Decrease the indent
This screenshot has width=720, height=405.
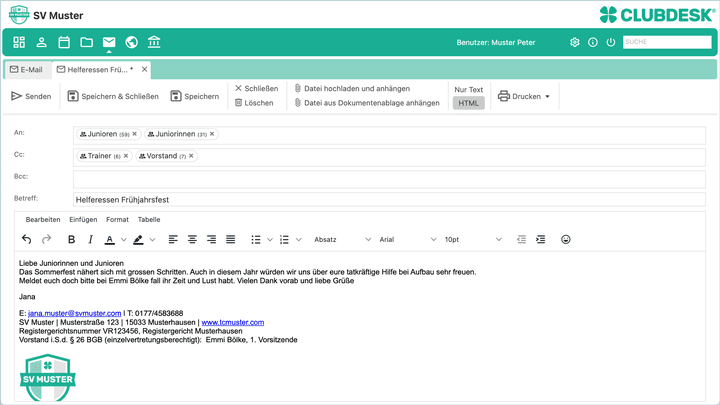coord(521,239)
